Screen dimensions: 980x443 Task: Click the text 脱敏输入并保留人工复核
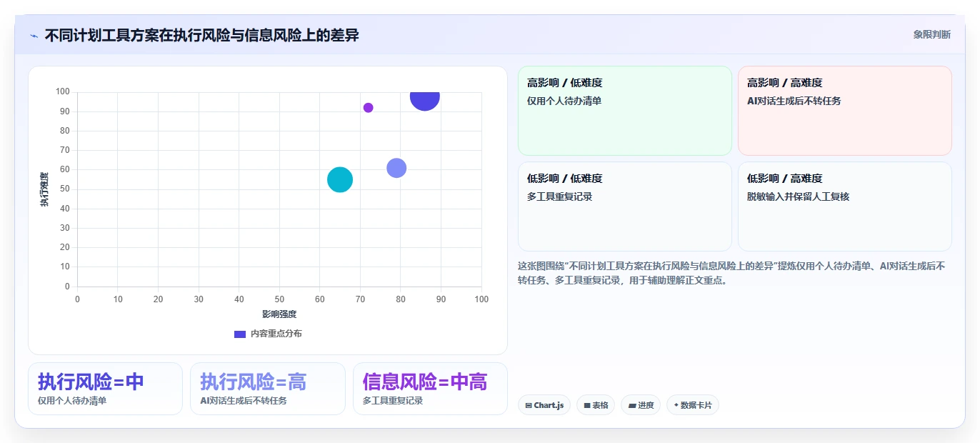[799, 196]
